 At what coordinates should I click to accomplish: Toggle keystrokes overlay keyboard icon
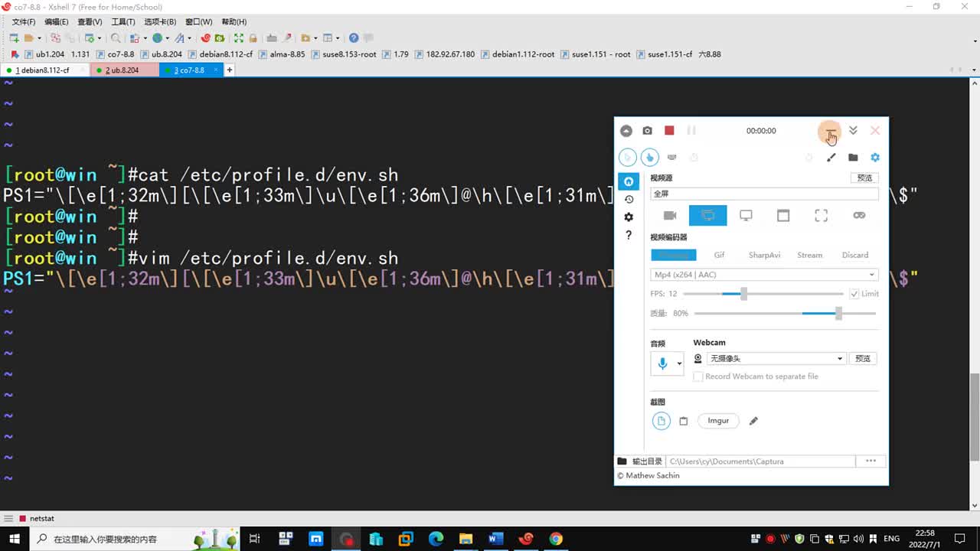pos(671,158)
